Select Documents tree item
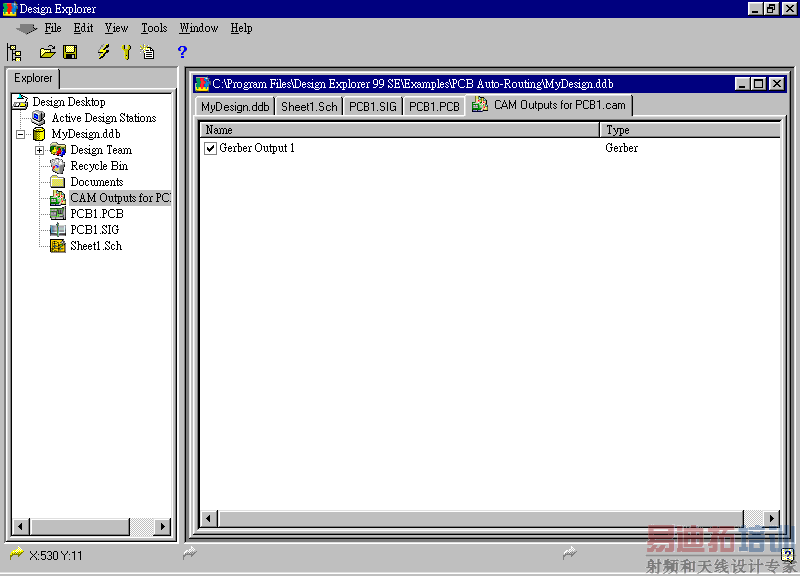 [97, 182]
